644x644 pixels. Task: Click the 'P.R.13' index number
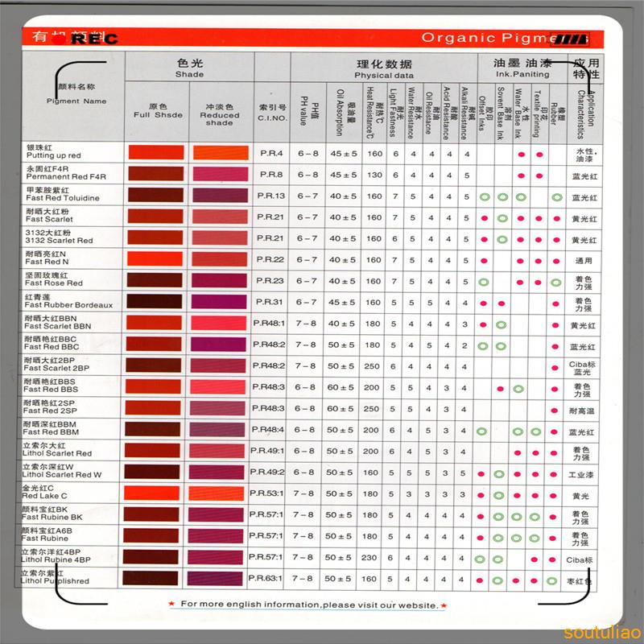tap(270, 196)
